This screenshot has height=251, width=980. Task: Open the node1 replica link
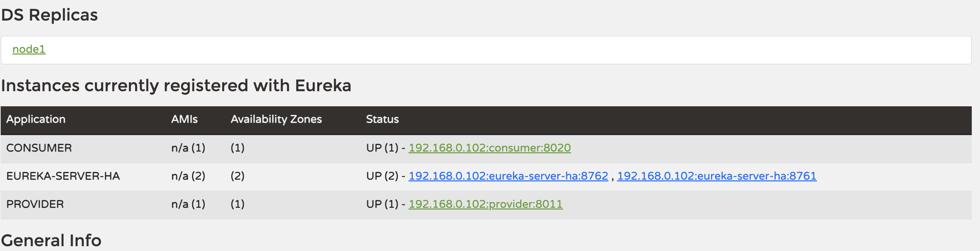point(29,49)
